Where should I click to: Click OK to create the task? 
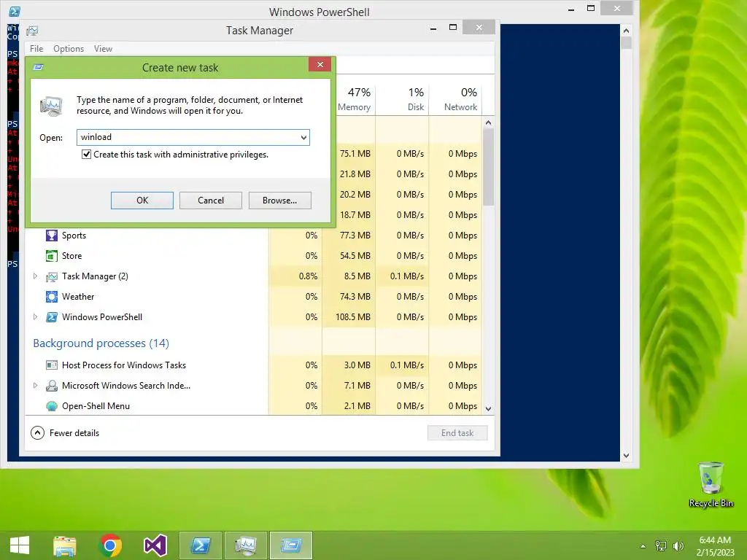[x=142, y=201]
